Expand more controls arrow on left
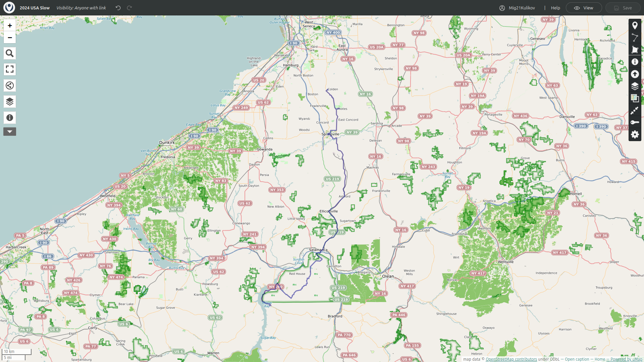 click(x=10, y=132)
